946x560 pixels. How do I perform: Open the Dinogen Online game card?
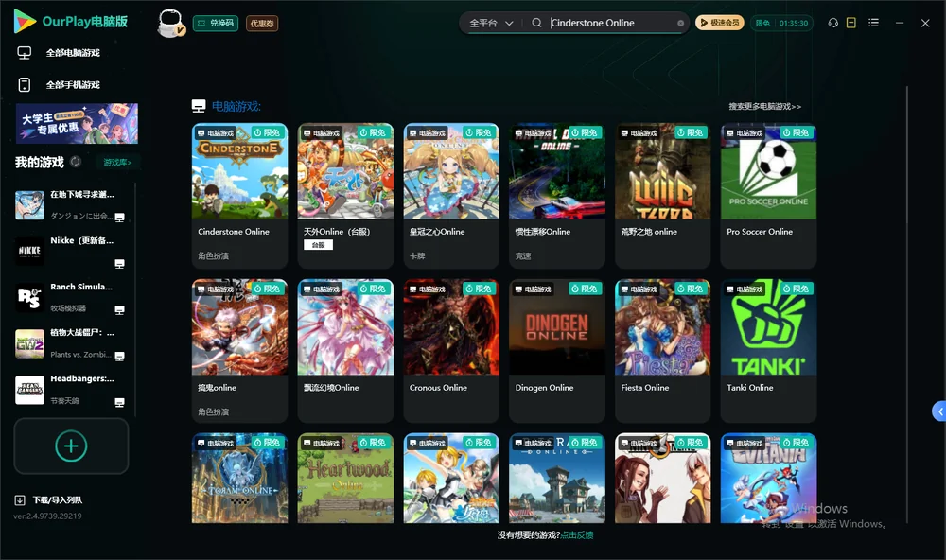click(x=557, y=351)
